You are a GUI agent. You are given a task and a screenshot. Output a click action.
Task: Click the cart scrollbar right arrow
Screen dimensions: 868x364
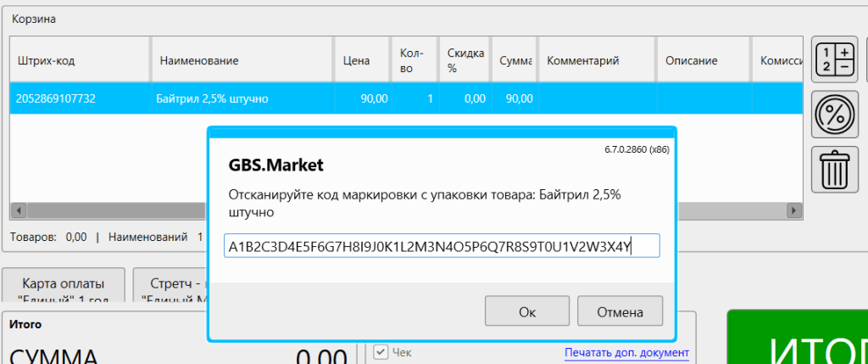point(795,210)
